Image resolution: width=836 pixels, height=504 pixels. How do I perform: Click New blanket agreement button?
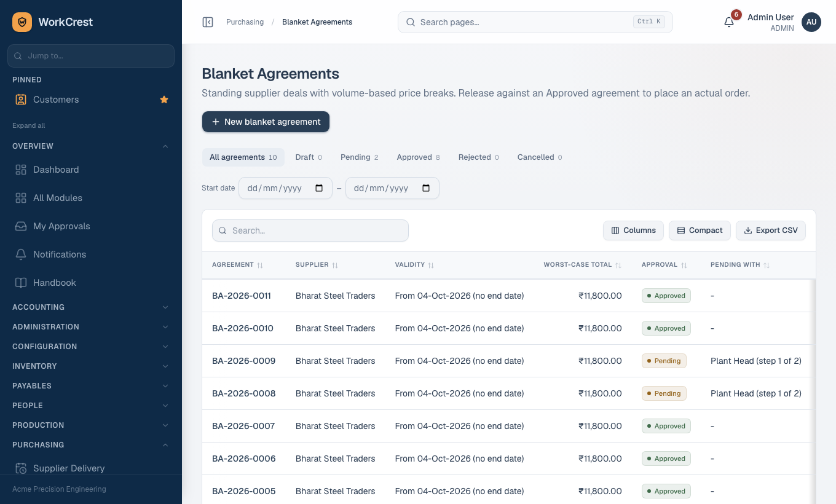[266, 122]
